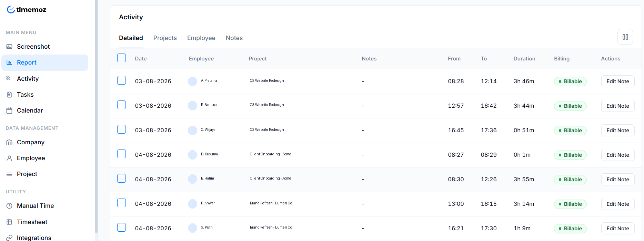Click the Report chart icon
Screen dimensions: 644x241
coord(9,62)
